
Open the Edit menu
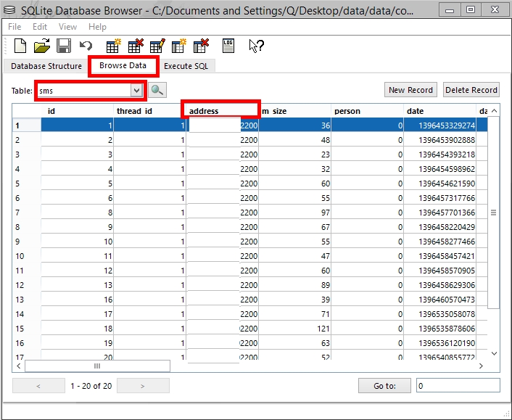pos(40,27)
